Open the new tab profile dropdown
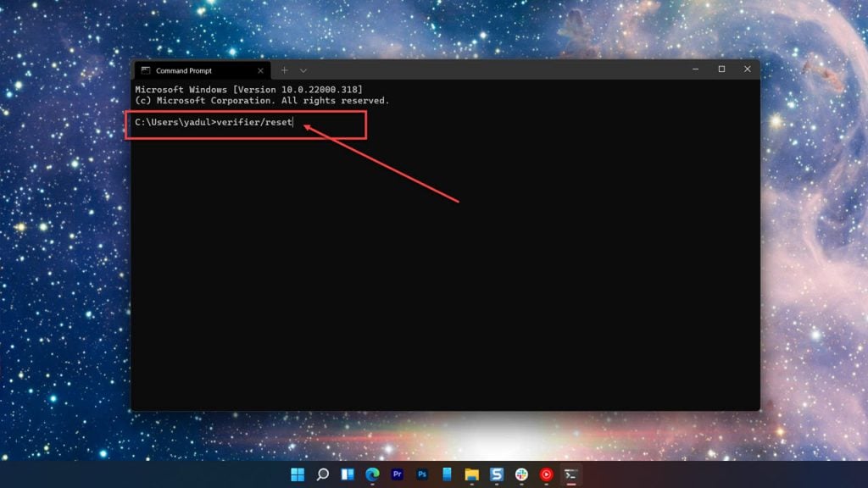 click(303, 71)
